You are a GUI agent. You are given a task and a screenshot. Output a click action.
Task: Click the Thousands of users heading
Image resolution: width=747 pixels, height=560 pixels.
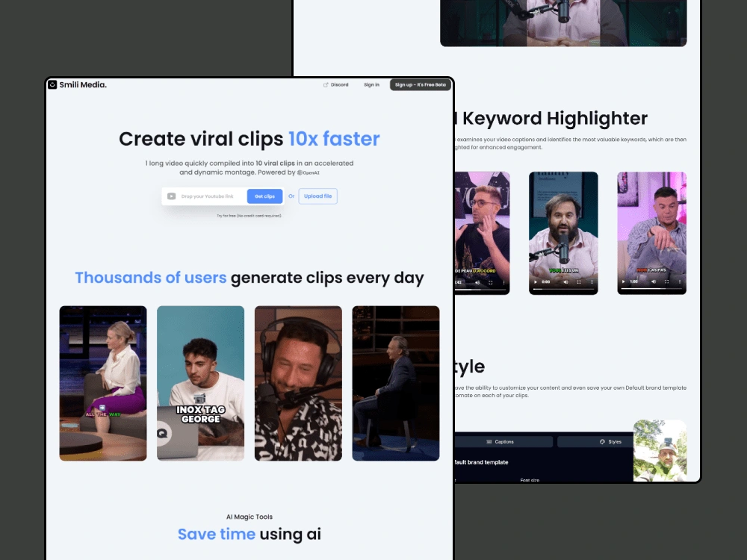click(249, 278)
